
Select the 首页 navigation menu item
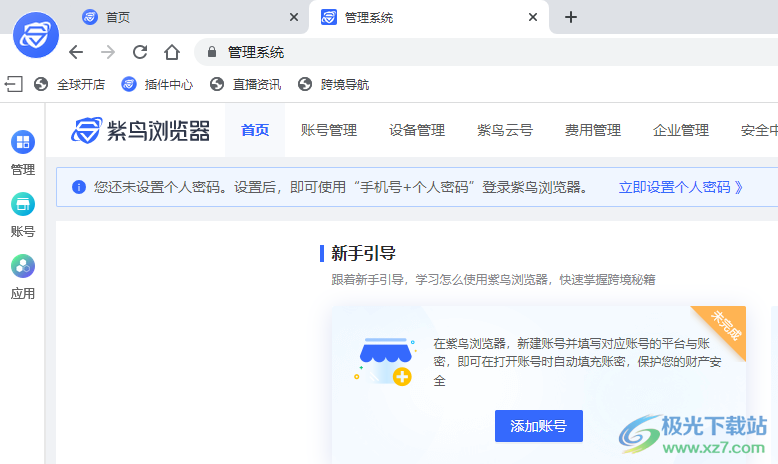coord(255,131)
